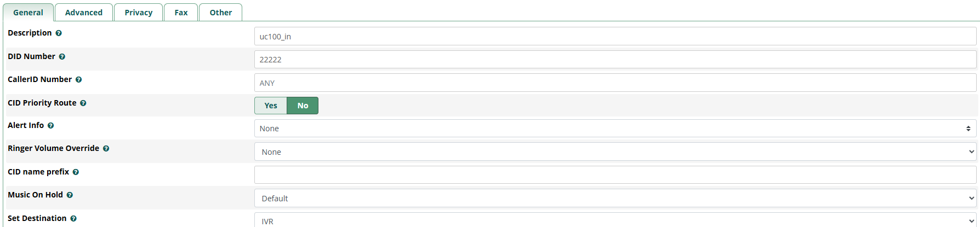Set CID Priority Route to Yes
The image size is (980, 227).
(x=271, y=106)
